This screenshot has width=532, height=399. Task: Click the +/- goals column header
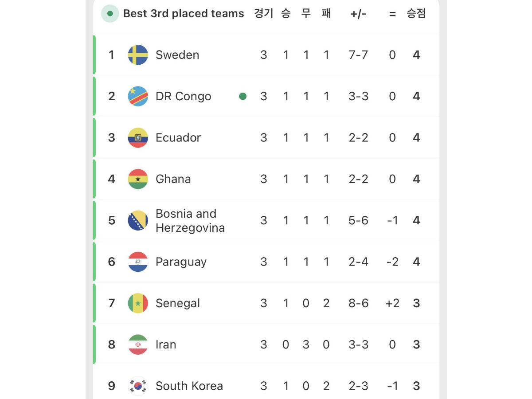pyautogui.click(x=358, y=14)
